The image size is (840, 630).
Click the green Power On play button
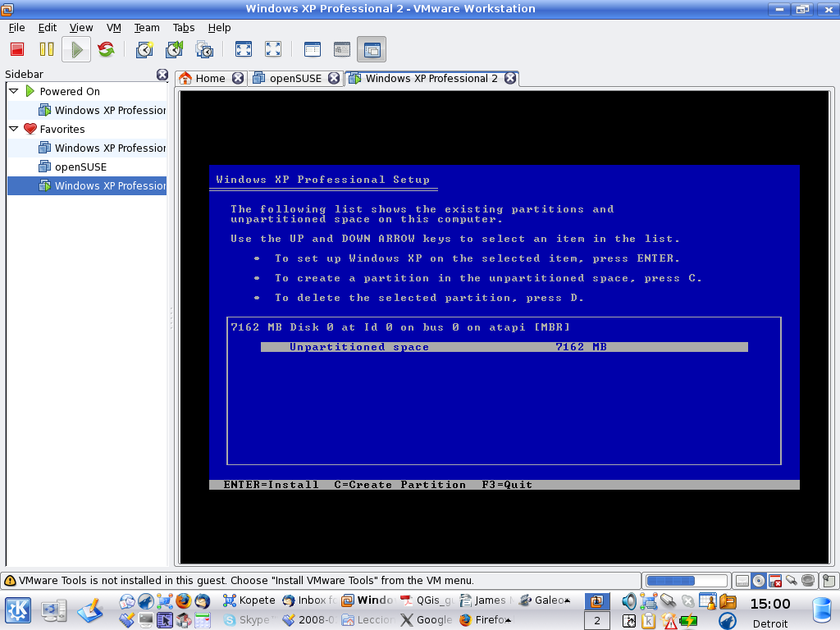pos(76,49)
